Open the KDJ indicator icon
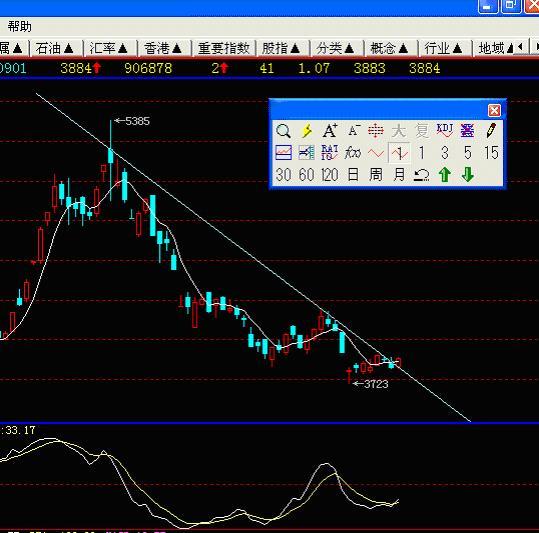This screenshot has height=533, width=539. click(444, 131)
